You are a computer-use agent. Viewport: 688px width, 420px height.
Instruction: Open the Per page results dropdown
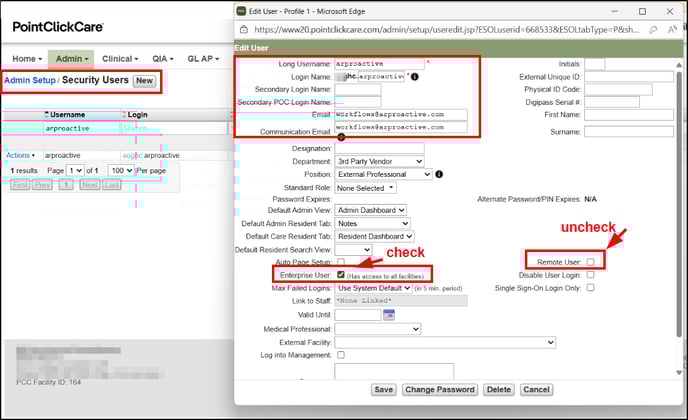[x=121, y=171]
